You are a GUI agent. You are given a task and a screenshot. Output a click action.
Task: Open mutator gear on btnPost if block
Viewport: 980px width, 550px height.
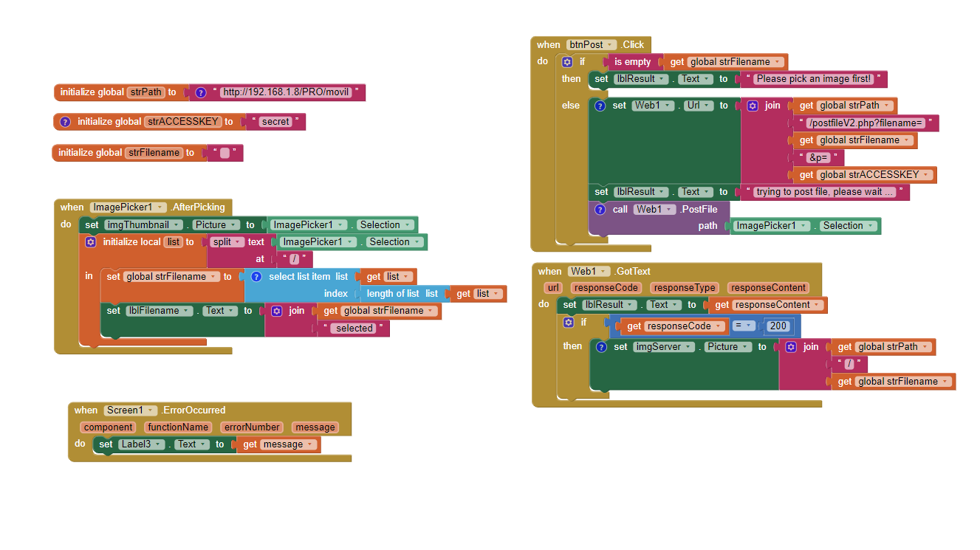click(567, 62)
